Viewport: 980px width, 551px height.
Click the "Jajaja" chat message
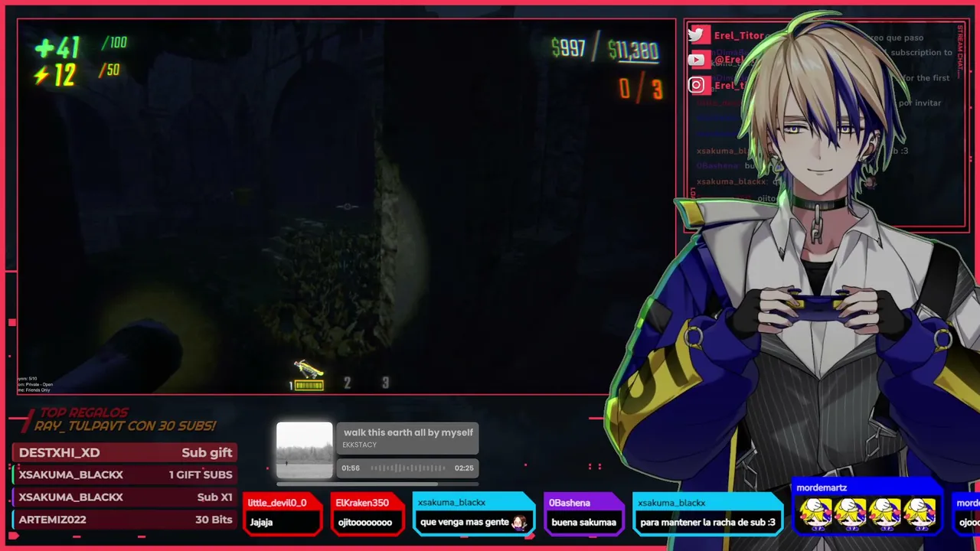pyautogui.click(x=261, y=523)
